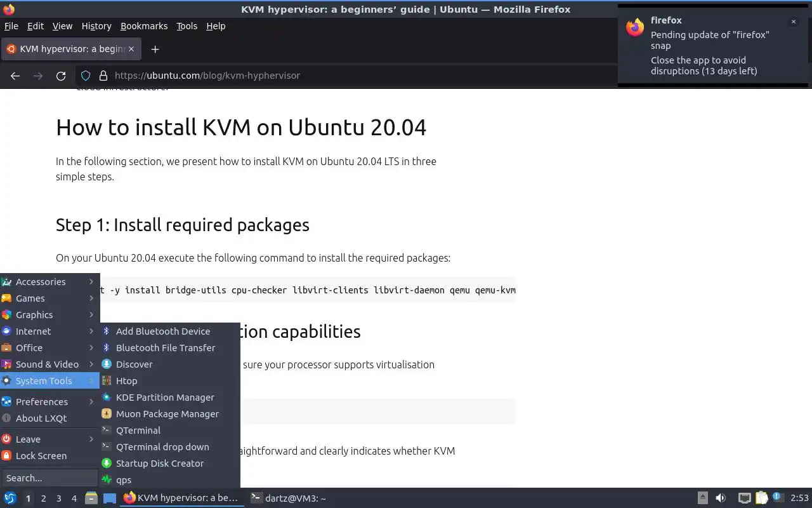Viewport: 812px width, 508px height.
Task: Open the Graphics menu category
Action: click(49, 314)
